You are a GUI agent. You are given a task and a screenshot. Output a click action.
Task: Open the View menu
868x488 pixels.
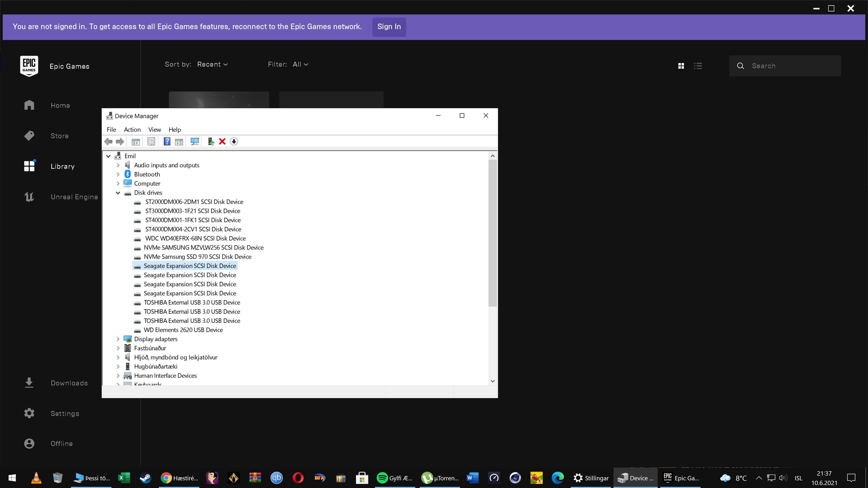[x=154, y=130]
